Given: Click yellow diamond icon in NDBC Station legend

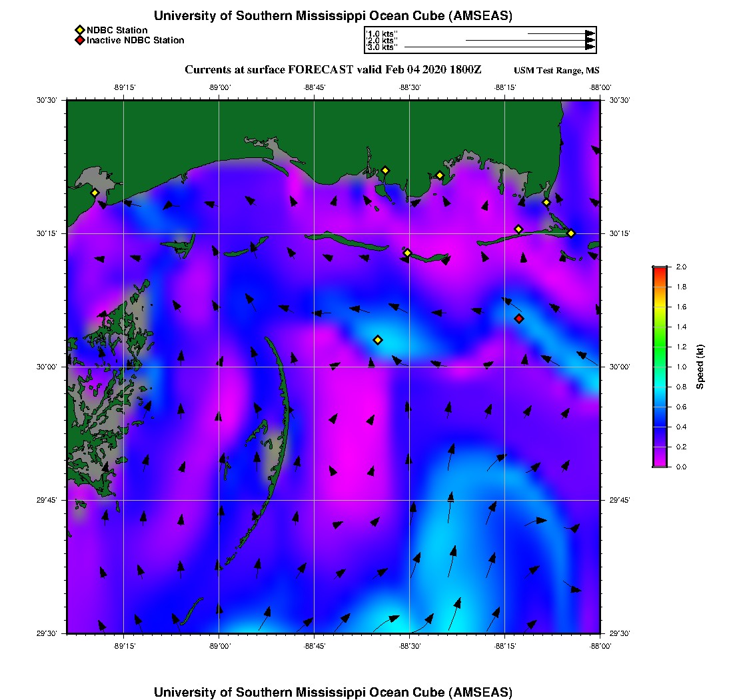Looking at the screenshot, I should point(79,30).
